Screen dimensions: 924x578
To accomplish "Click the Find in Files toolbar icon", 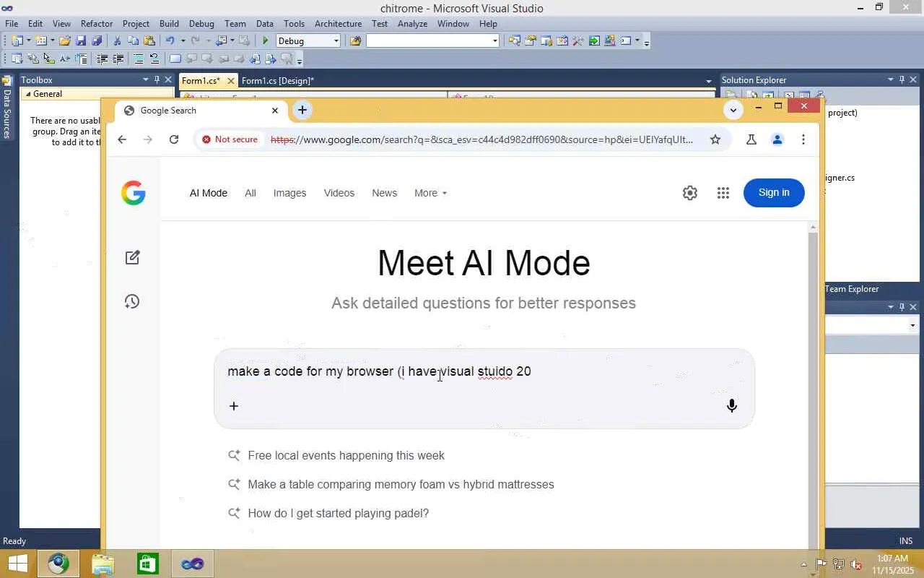I will [355, 41].
